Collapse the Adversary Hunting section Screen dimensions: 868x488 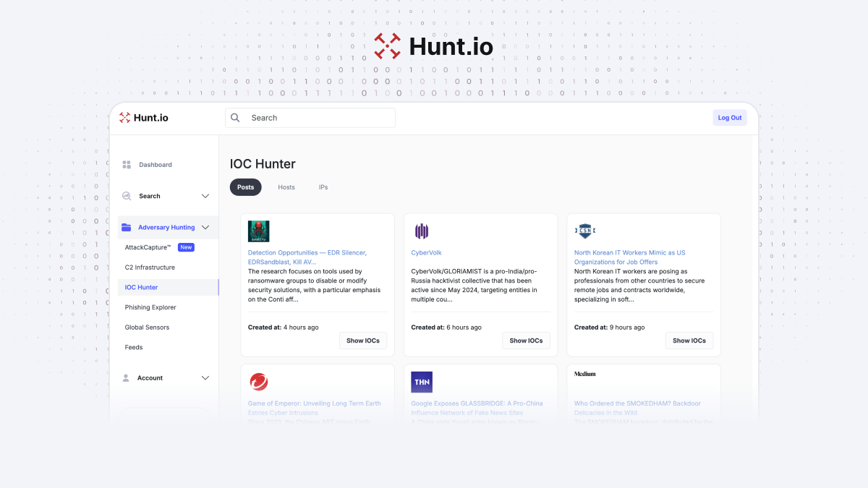tap(205, 226)
